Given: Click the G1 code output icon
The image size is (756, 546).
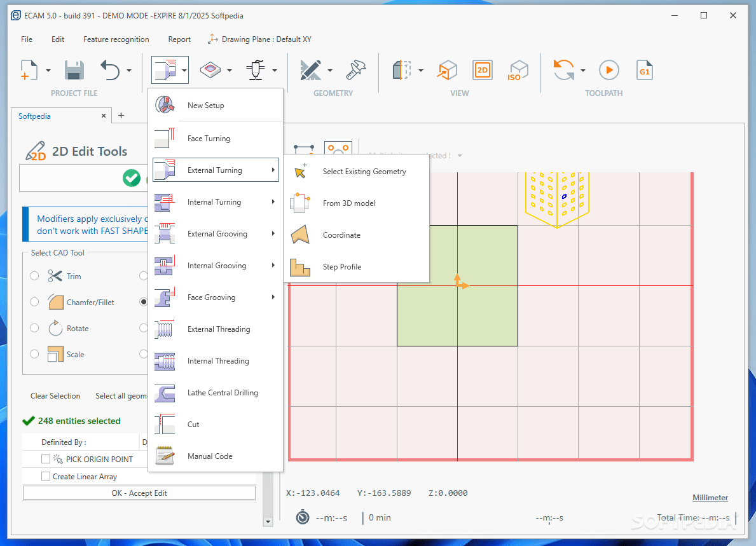Looking at the screenshot, I should click(645, 71).
